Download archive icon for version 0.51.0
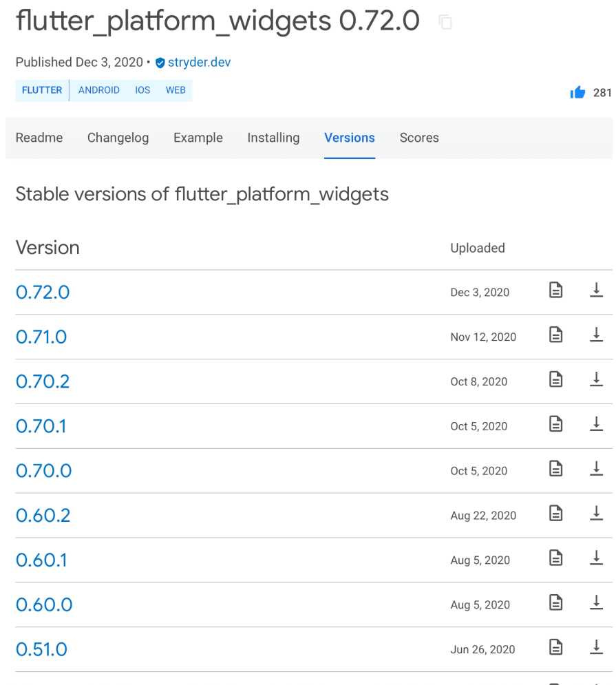 [596, 647]
